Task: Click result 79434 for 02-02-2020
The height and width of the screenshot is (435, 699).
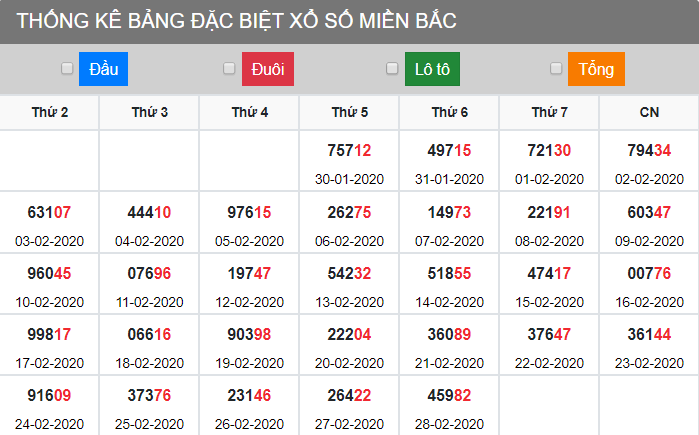Action: point(649,151)
